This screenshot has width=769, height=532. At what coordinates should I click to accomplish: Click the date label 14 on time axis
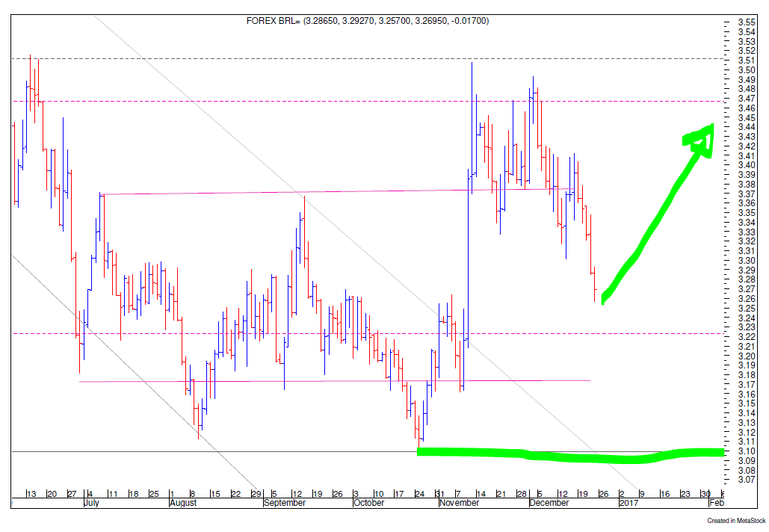[x=481, y=494]
